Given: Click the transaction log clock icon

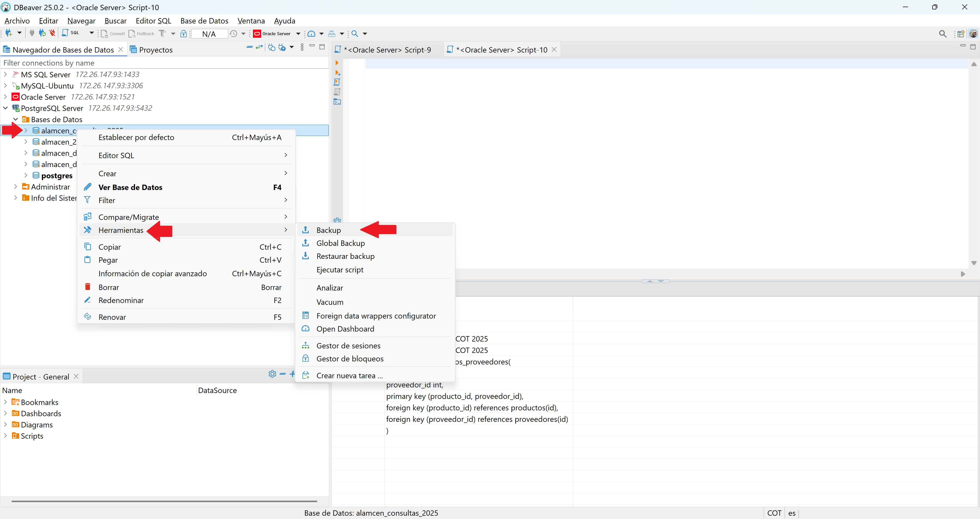Looking at the screenshot, I should pyautogui.click(x=234, y=34).
